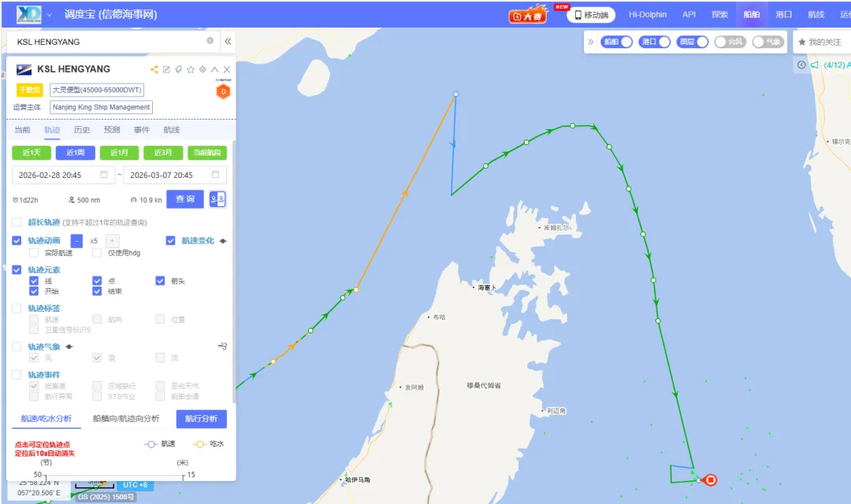Screen dimensions: 851x504
Task: Click the share icon beside KSL HENGYANG
Action: click(154, 69)
